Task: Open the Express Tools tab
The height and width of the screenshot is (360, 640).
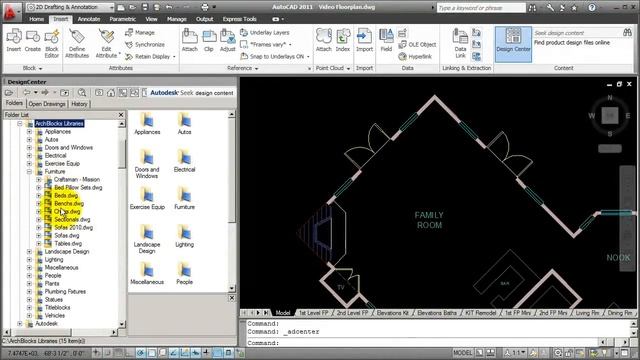Action: 240,19
